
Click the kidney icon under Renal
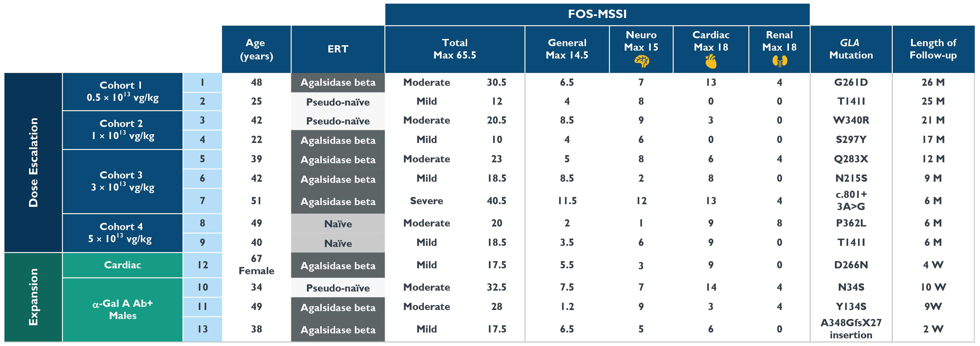coord(779,61)
